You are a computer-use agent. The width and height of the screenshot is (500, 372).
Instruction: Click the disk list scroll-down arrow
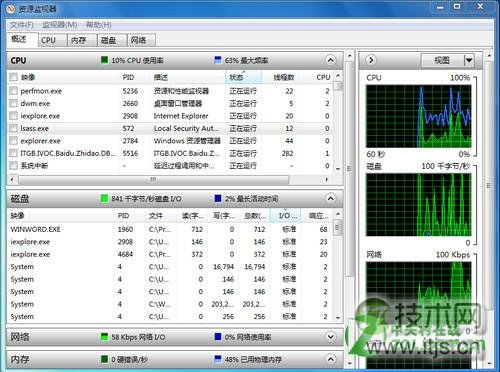[338, 318]
